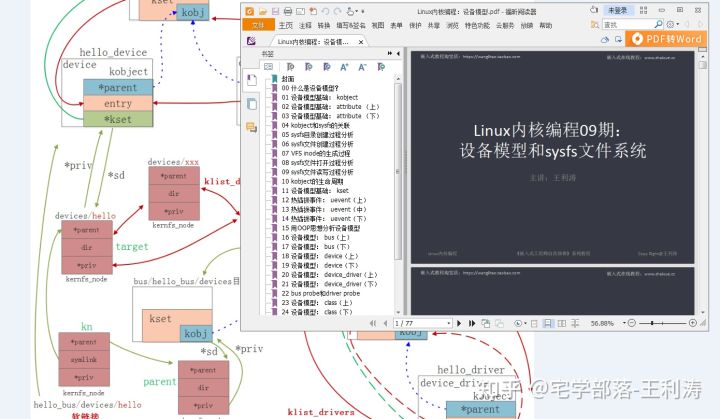Click the first bookmark flag icon in bookmark toolbar
Image resolution: width=720 pixels, height=419 pixels.
(x=290, y=67)
